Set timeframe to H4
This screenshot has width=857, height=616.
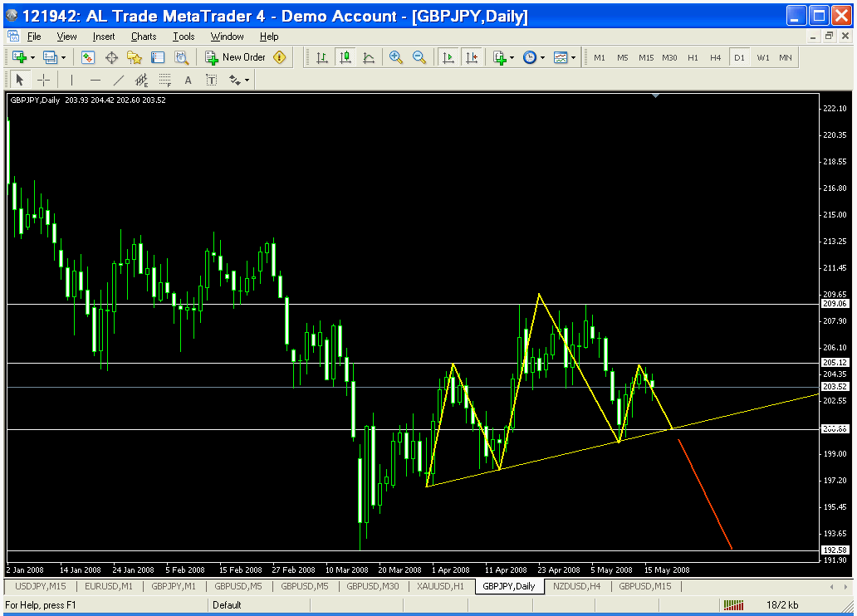click(715, 57)
